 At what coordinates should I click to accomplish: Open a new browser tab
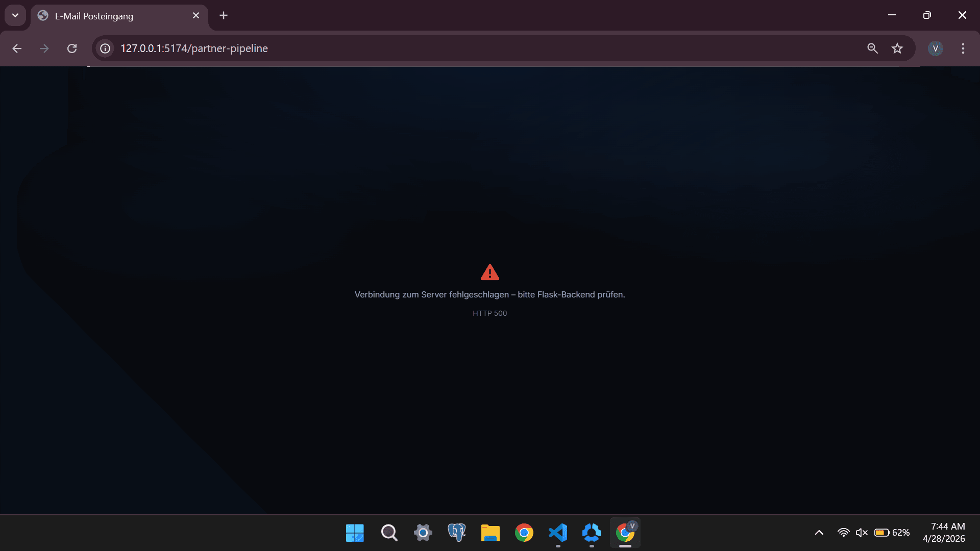tap(224, 16)
